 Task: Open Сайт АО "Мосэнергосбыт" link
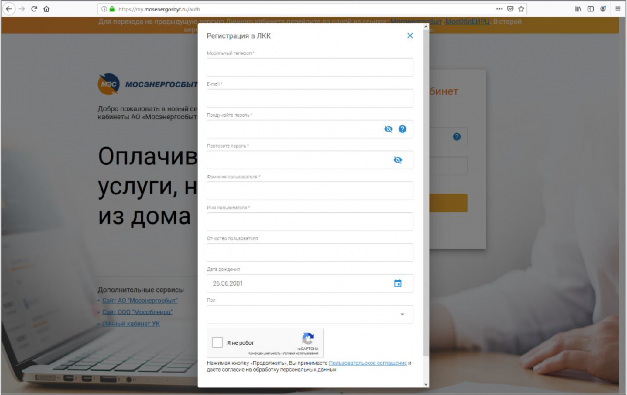click(140, 301)
